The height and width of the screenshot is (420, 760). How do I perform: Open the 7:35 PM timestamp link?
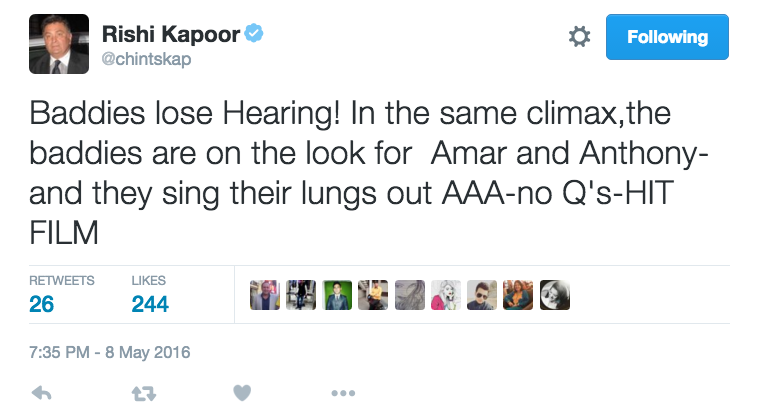point(110,352)
